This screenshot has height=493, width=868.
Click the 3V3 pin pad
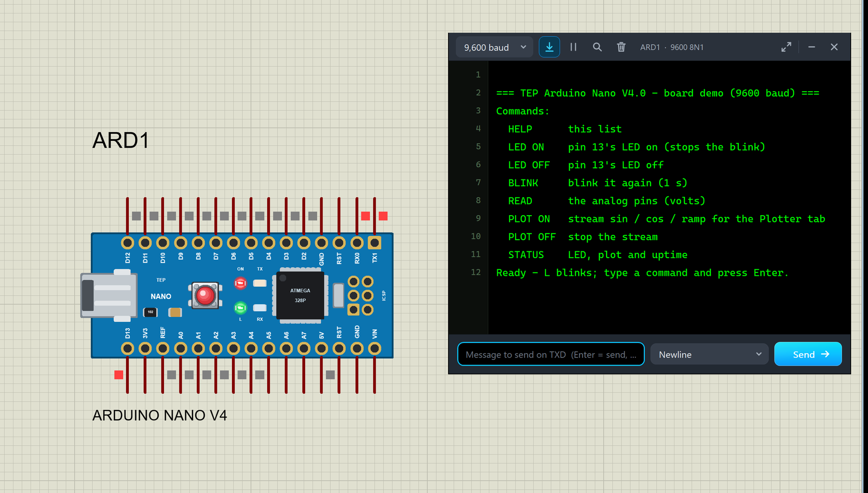pyautogui.click(x=145, y=348)
